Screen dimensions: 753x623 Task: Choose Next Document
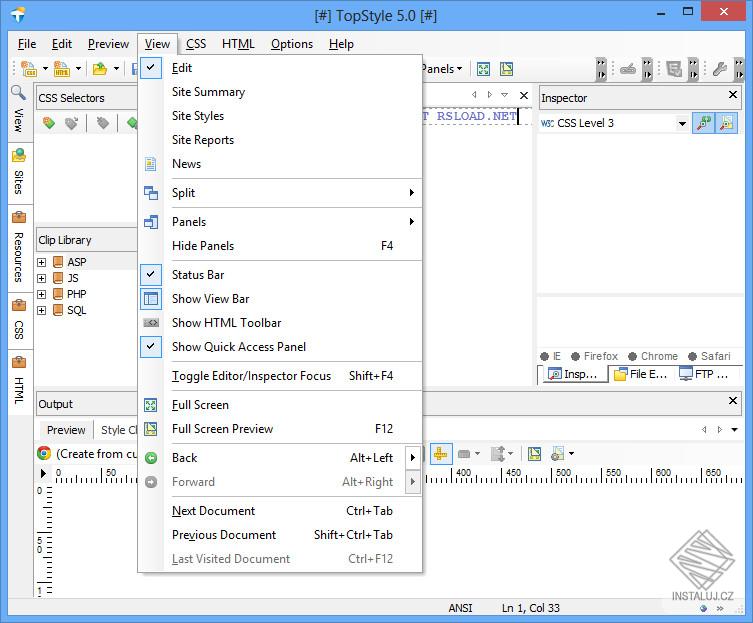pyautogui.click(x=280, y=511)
